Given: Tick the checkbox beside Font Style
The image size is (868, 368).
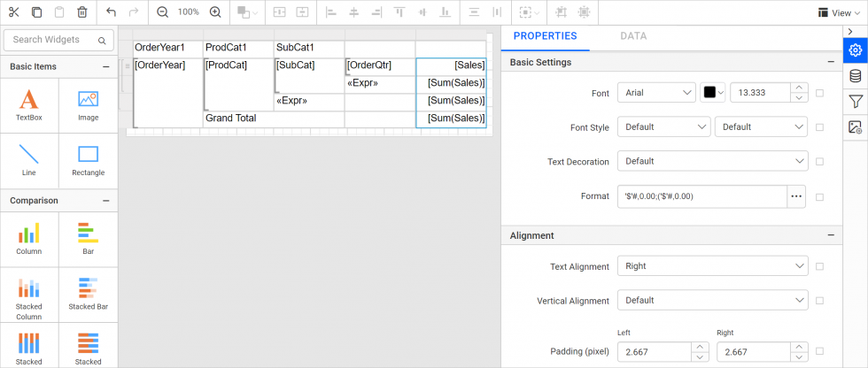Looking at the screenshot, I should point(820,127).
